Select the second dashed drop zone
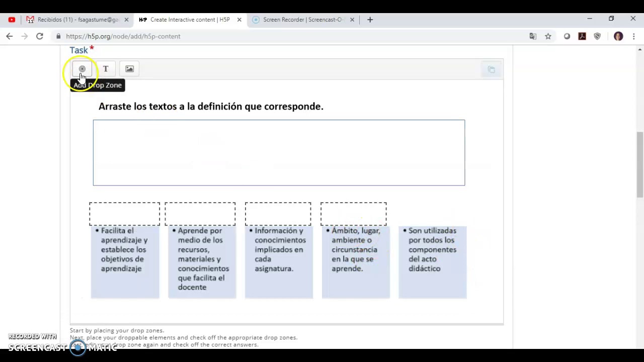The width and height of the screenshot is (644, 362). (x=200, y=214)
